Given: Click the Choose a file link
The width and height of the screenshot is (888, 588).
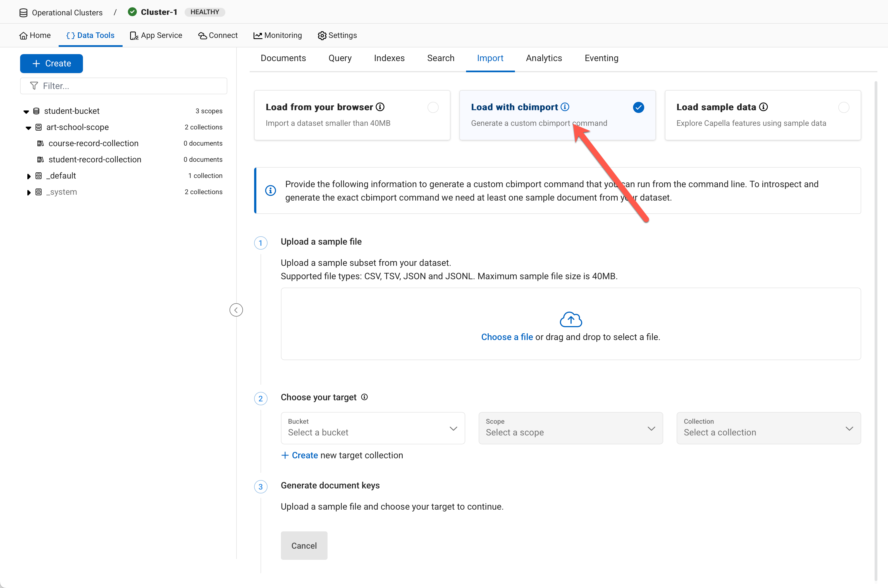Looking at the screenshot, I should coord(507,337).
